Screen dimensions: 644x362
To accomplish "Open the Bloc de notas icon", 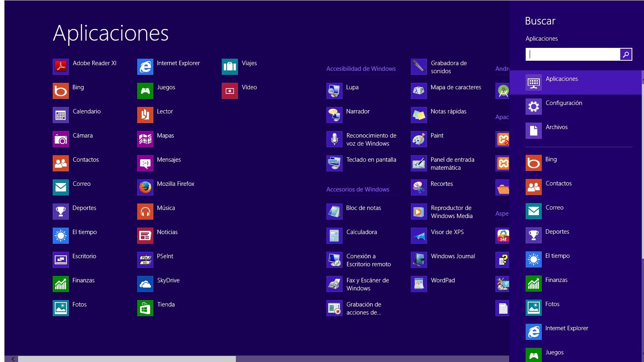I will (x=334, y=212).
